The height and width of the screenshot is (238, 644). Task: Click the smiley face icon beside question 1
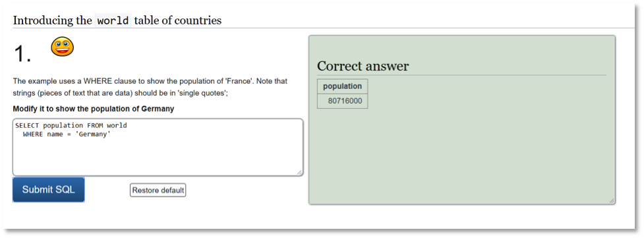[x=62, y=46]
